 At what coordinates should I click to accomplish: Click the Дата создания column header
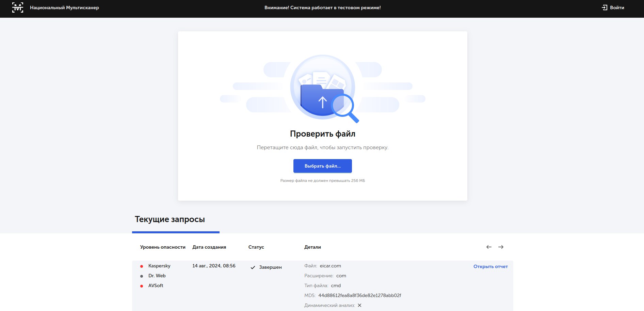[209, 247]
